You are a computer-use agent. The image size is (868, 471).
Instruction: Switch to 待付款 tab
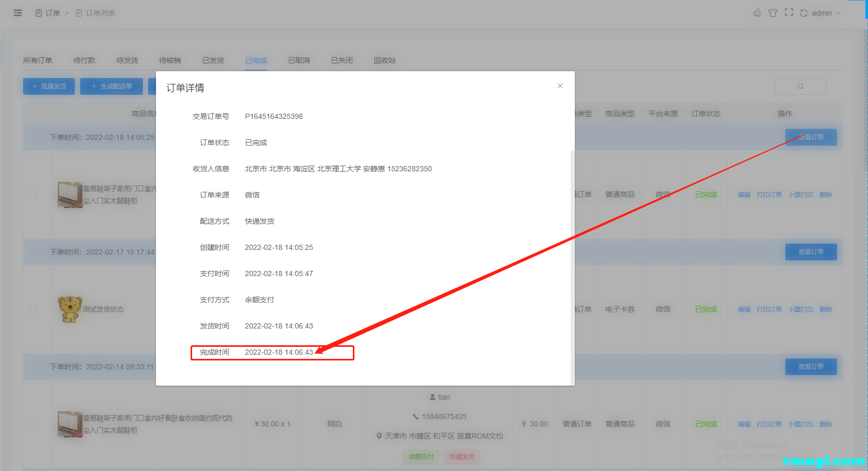coord(84,60)
